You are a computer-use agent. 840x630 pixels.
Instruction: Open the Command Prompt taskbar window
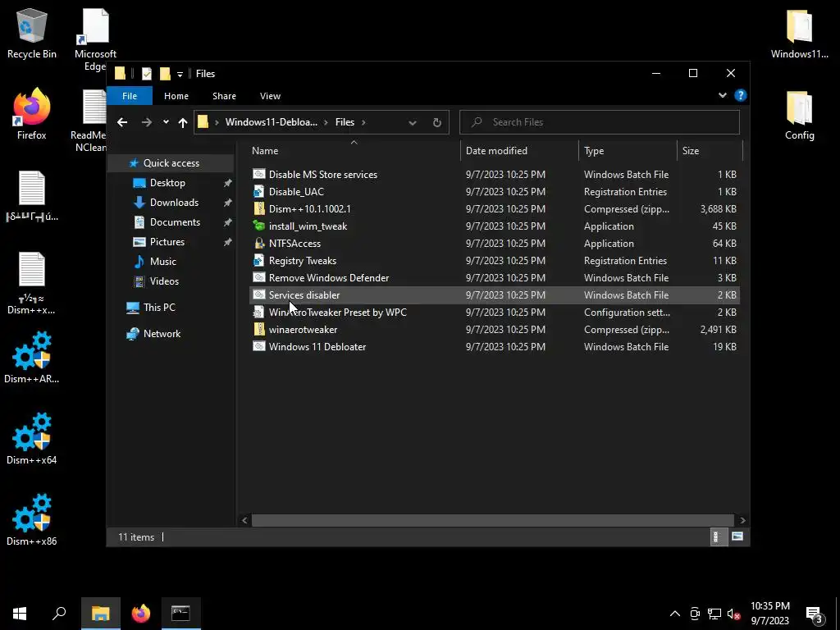180,614
